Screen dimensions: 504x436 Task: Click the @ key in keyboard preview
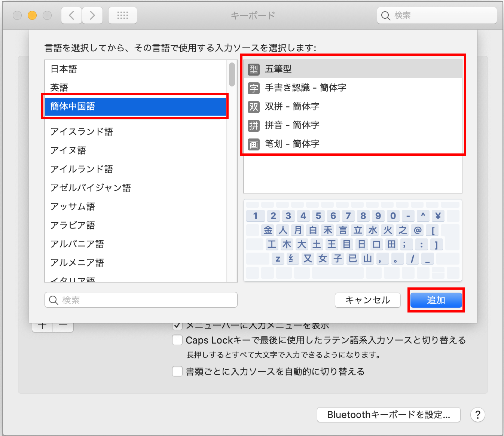[418, 230]
